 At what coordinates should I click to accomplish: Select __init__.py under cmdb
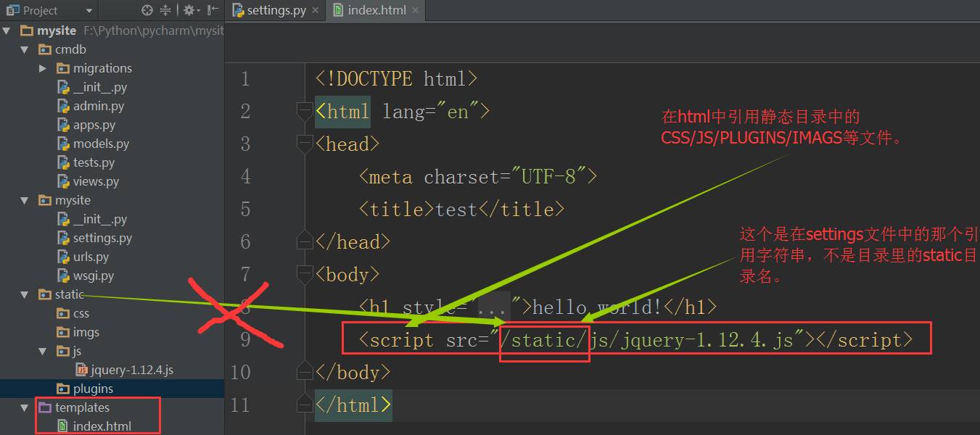(99, 87)
